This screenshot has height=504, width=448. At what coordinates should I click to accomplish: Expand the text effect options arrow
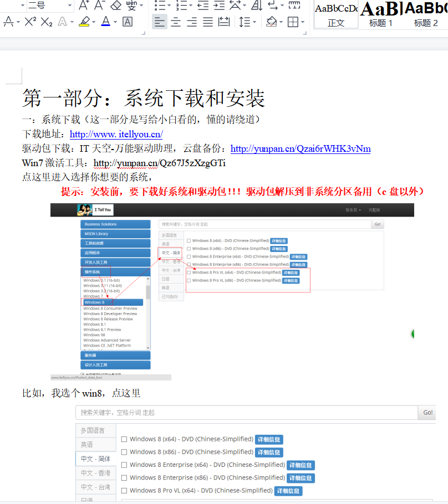click(x=72, y=22)
